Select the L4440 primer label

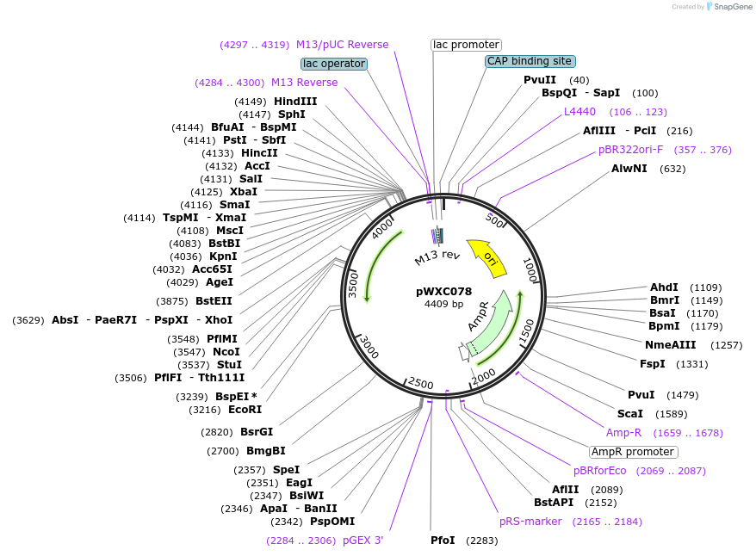pyautogui.click(x=579, y=112)
